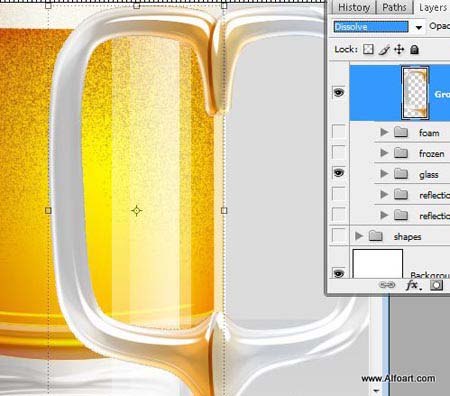Expand the foam group
The image size is (450, 396).
384,132
